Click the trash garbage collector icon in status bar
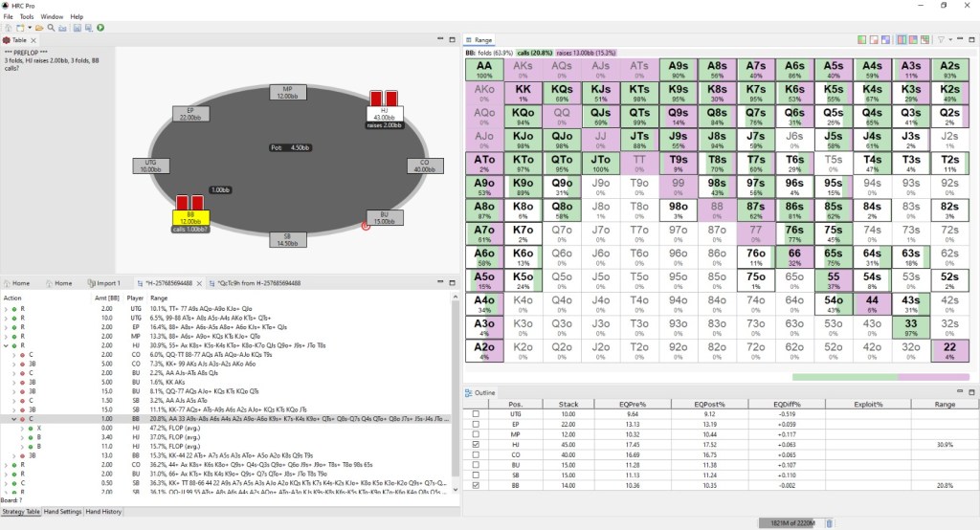This screenshot has width=980, height=530. [829, 522]
